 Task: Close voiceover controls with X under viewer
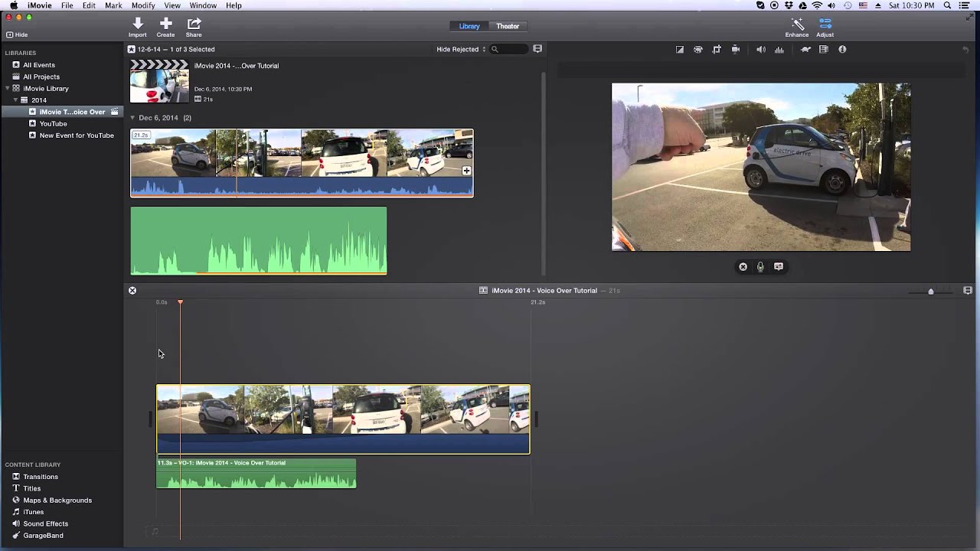coord(743,267)
